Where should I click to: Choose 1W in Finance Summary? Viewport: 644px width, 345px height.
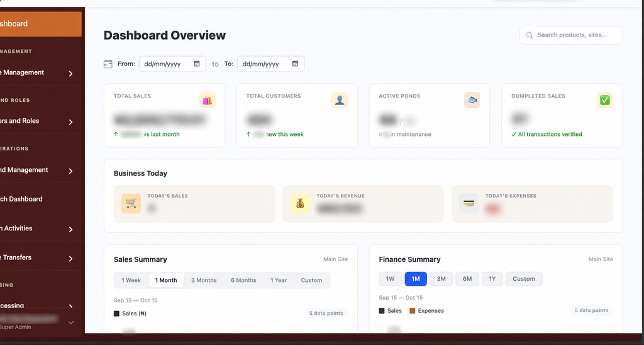click(390, 279)
